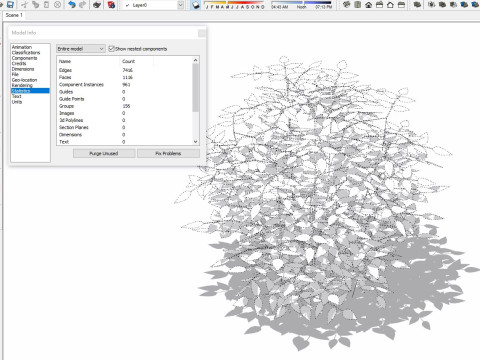The width and height of the screenshot is (480, 360).
Task: Click the Erase circle-X icon
Action: (x=57, y=5)
